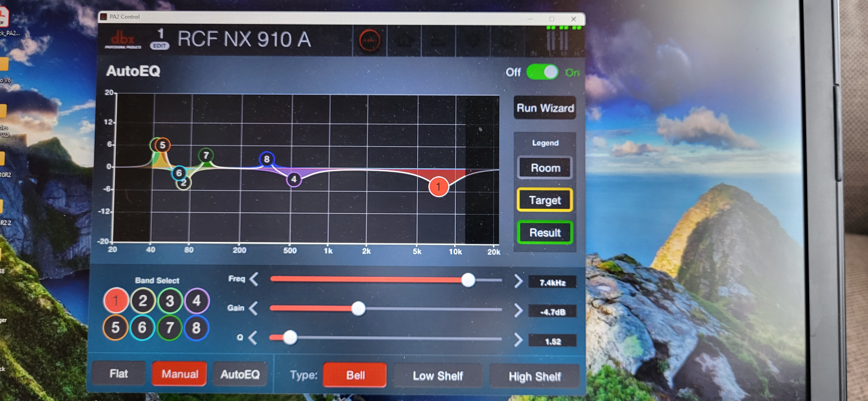The width and height of the screenshot is (868, 401).
Task: Decrease Q with the left arrow
Action: click(x=253, y=337)
